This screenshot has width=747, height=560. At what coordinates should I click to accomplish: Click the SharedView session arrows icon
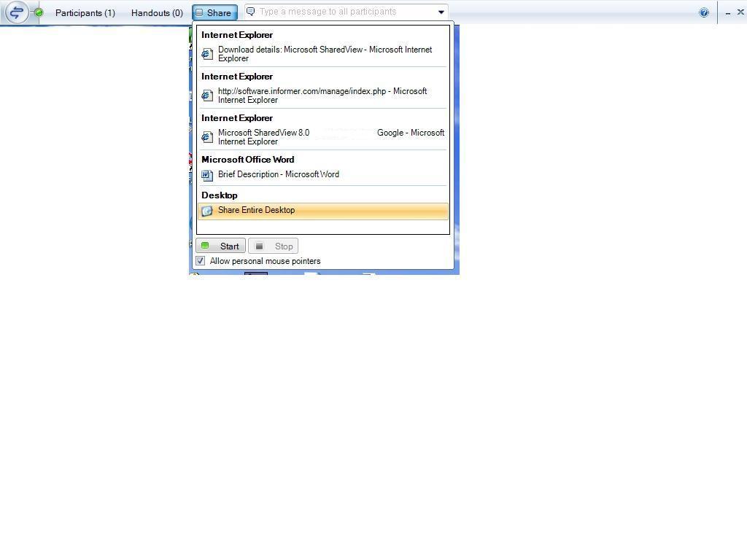[x=16, y=12]
